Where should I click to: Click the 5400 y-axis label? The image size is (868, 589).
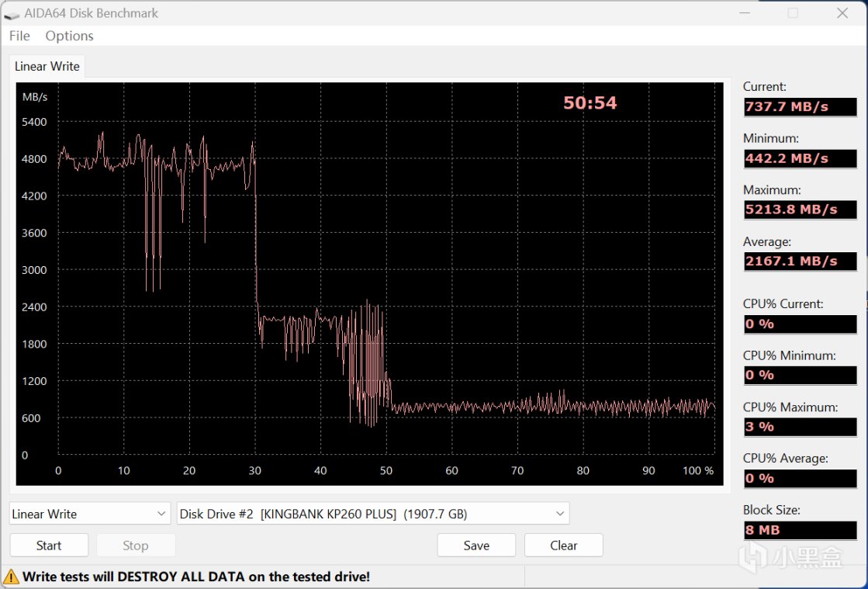coord(34,122)
